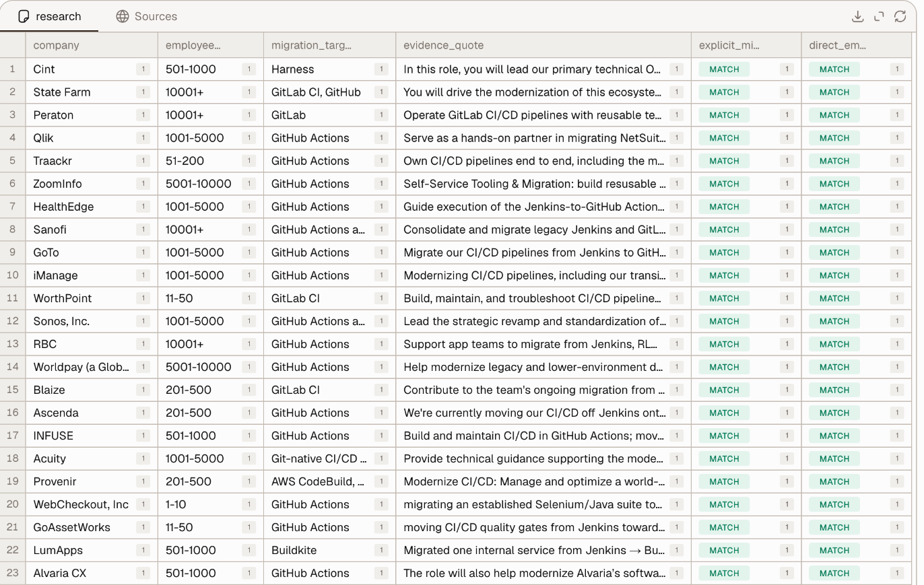Click citation badge next to Sanofi
The height and width of the screenshot is (585, 924).
coord(143,230)
